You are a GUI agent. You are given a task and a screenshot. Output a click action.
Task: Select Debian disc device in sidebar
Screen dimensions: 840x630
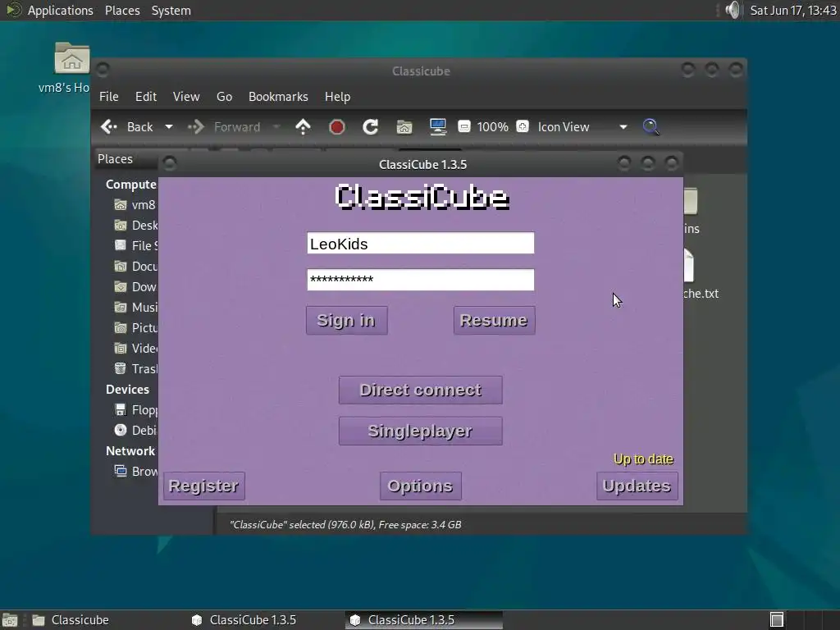coord(135,430)
